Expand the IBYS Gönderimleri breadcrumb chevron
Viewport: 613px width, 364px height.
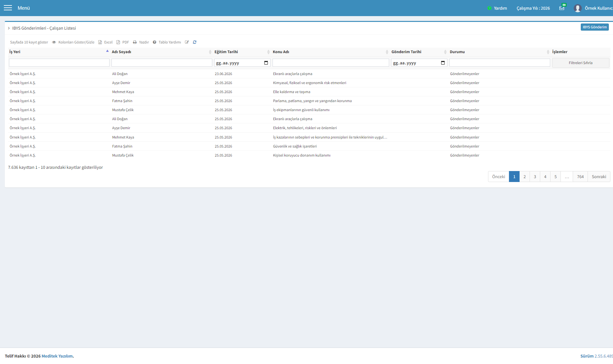pyautogui.click(x=9, y=28)
